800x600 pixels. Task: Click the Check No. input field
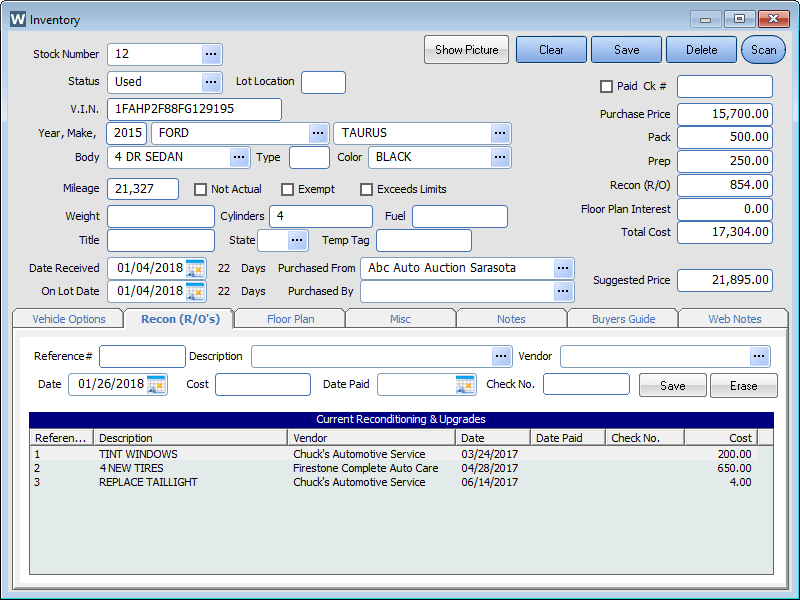tap(586, 384)
